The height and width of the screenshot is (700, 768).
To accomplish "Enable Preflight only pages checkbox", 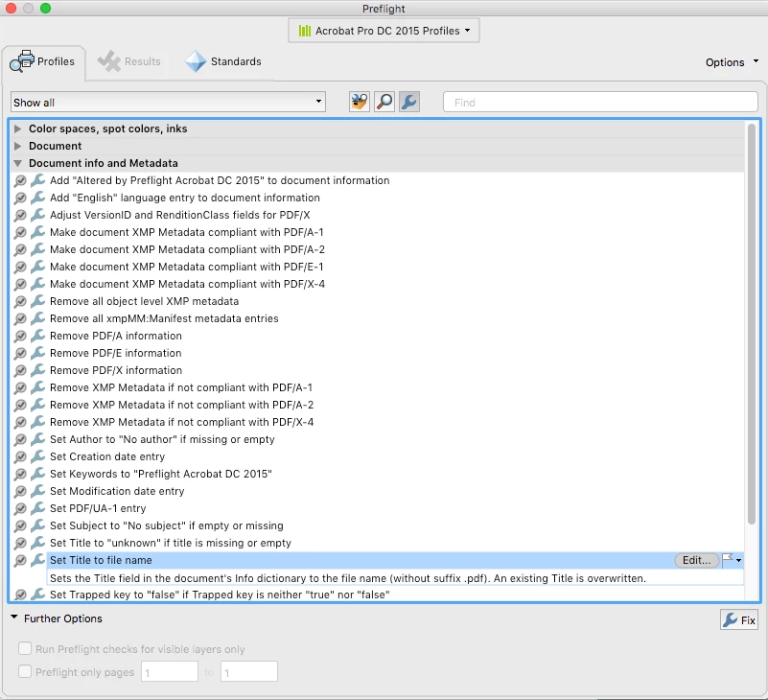I will tap(25, 671).
